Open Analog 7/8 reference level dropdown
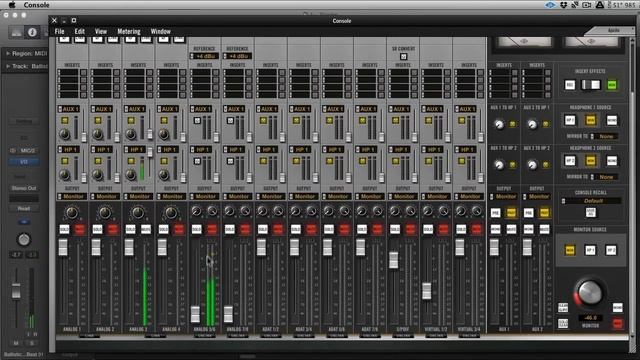The width and height of the screenshot is (640, 360). (238, 56)
